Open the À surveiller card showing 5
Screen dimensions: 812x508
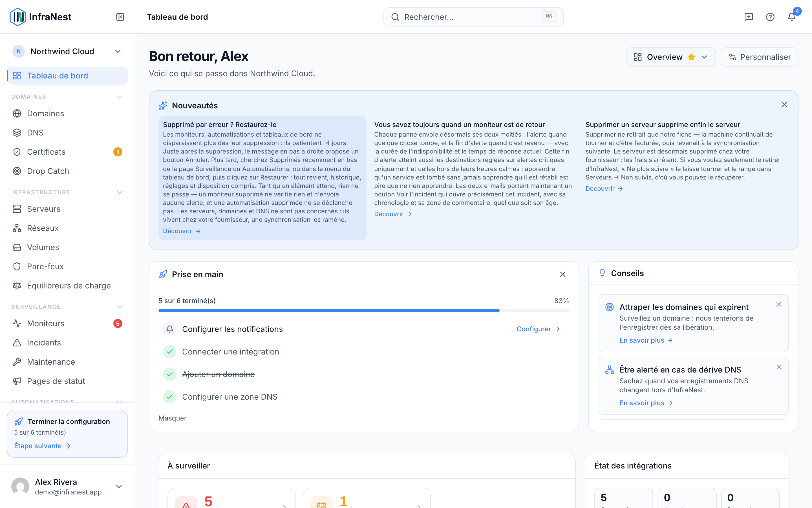pyautogui.click(x=231, y=498)
